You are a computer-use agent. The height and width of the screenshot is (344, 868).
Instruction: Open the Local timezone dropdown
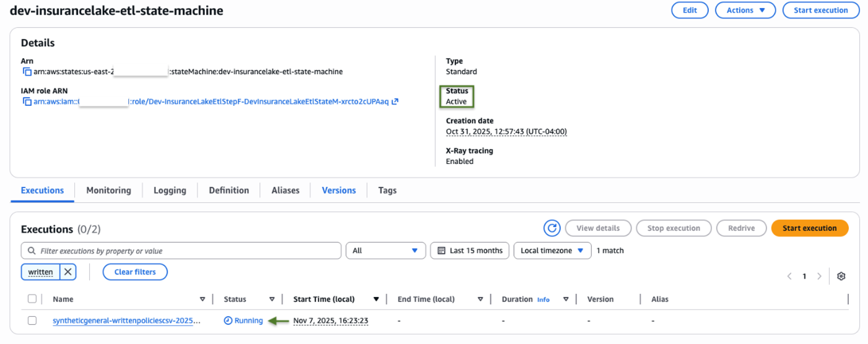tap(552, 251)
